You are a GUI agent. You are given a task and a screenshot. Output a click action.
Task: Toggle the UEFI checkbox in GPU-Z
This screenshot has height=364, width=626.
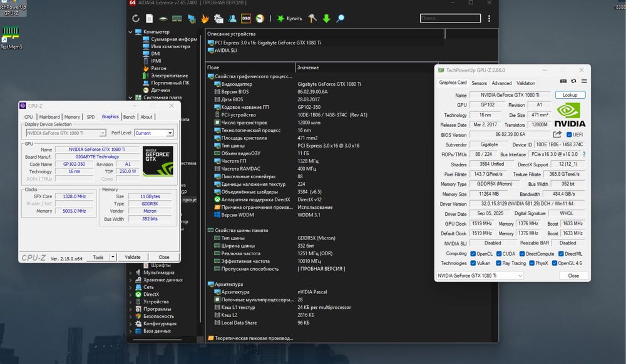pos(569,134)
